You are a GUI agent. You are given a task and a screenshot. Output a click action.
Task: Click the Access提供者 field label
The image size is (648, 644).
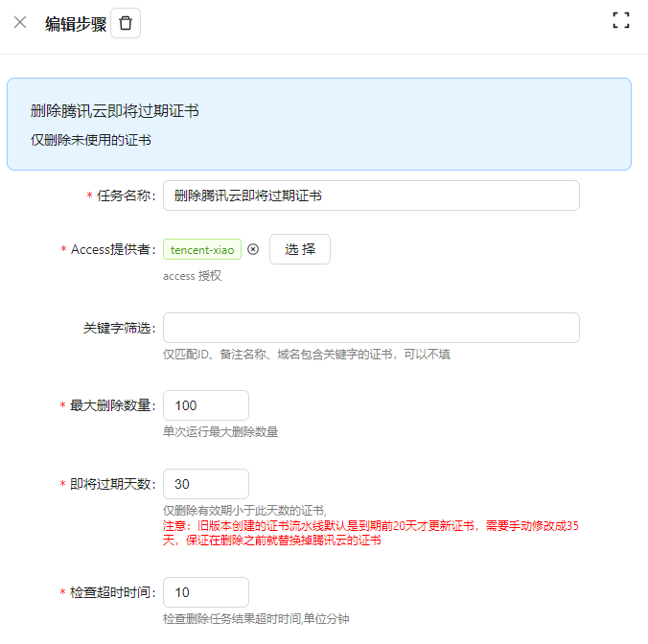[112, 249]
